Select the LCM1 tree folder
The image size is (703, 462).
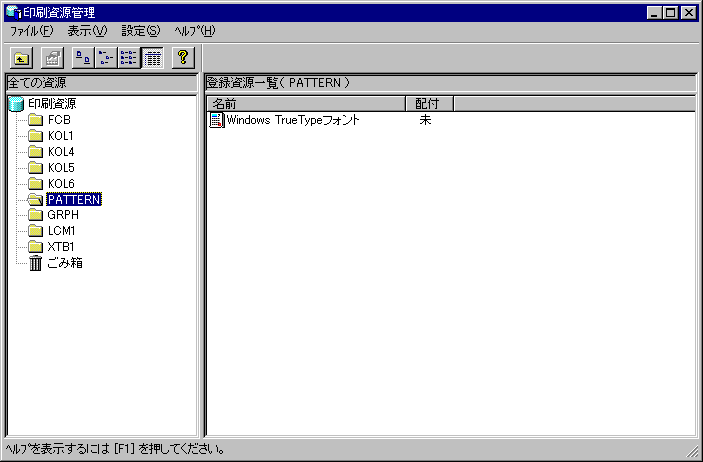(x=61, y=231)
